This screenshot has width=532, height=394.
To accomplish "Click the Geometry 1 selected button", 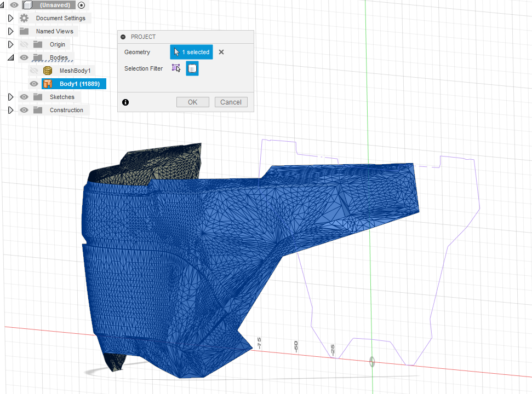I will [191, 52].
